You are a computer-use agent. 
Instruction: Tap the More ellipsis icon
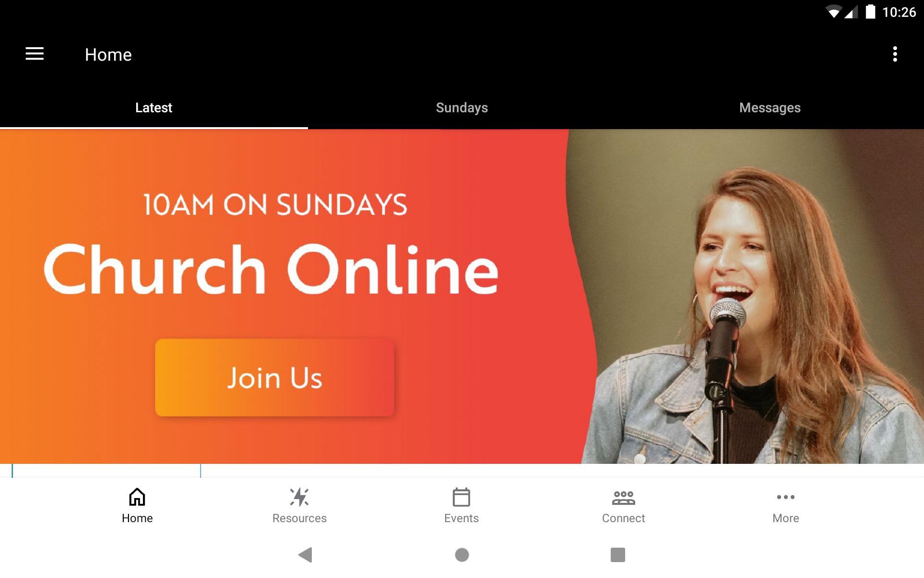coord(785,497)
